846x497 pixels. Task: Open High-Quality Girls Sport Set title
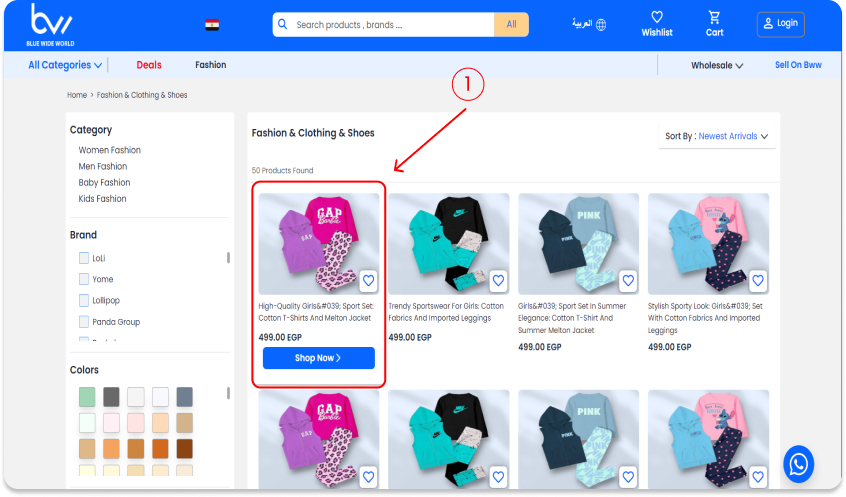[x=316, y=312]
